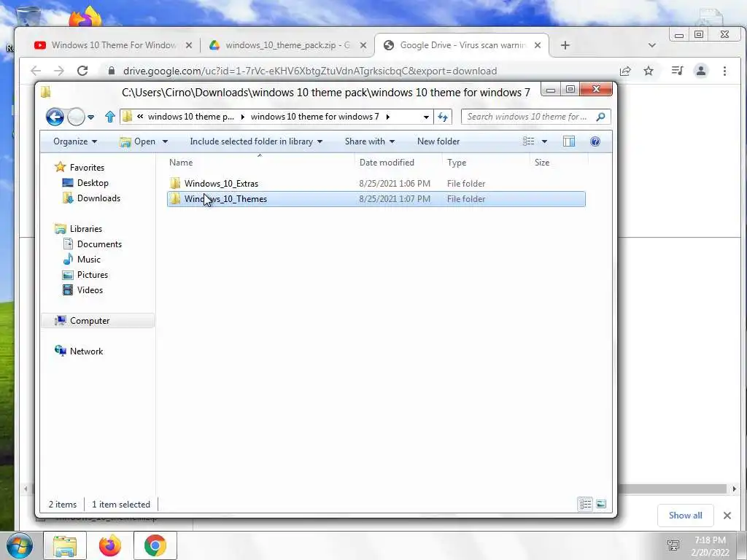This screenshot has width=747, height=560.
Task: Bookmark this page with the star icon
Action: tap(649, 71)
